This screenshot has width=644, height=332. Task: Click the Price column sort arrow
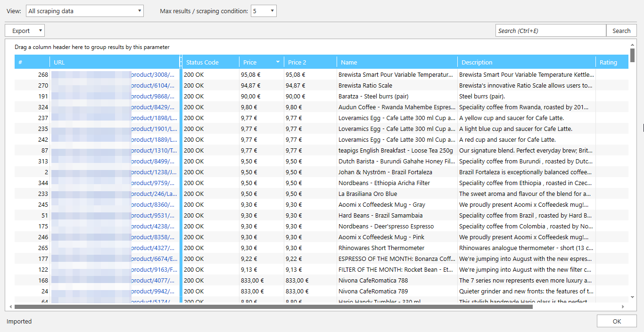[278, 62]
